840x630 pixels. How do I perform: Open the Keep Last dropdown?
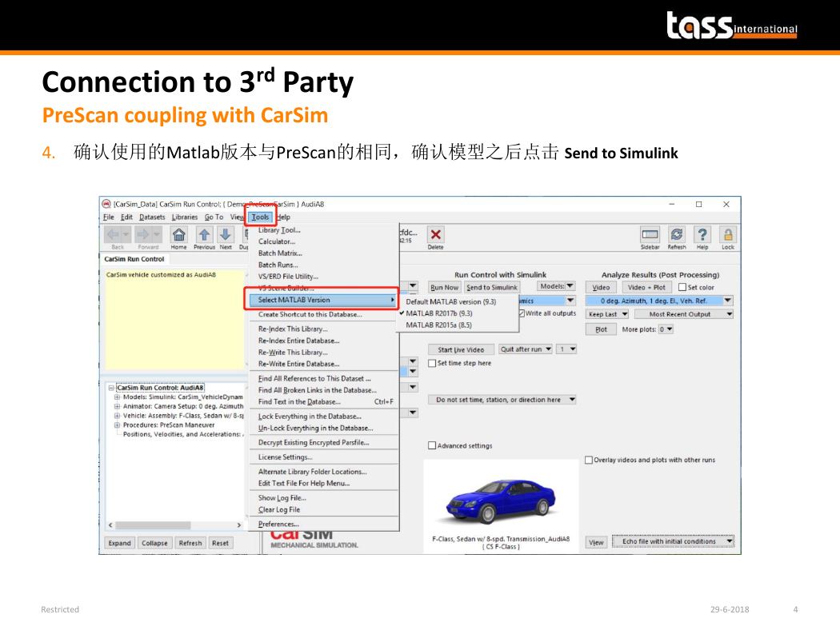coord(607,314)
